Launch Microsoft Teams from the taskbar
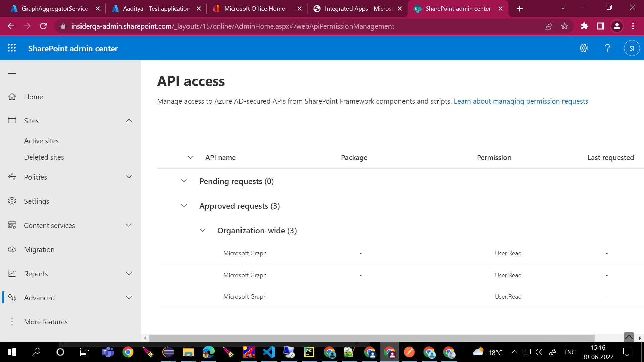 coord(108,352)
